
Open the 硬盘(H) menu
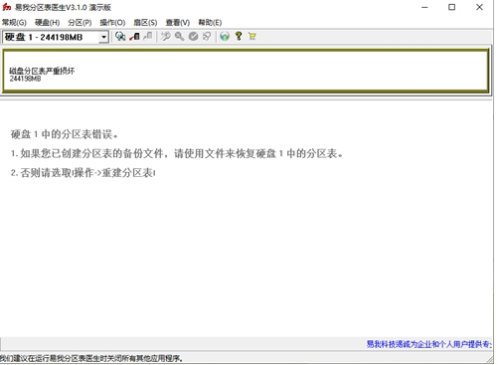(x=47, y=23)
